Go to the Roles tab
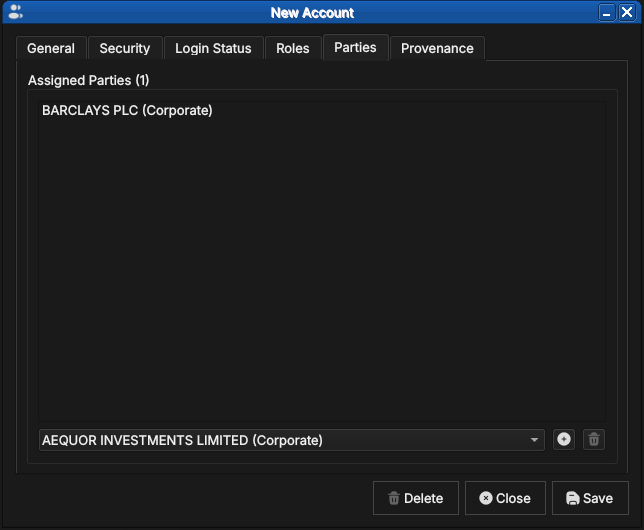 [x=293, y=48]
